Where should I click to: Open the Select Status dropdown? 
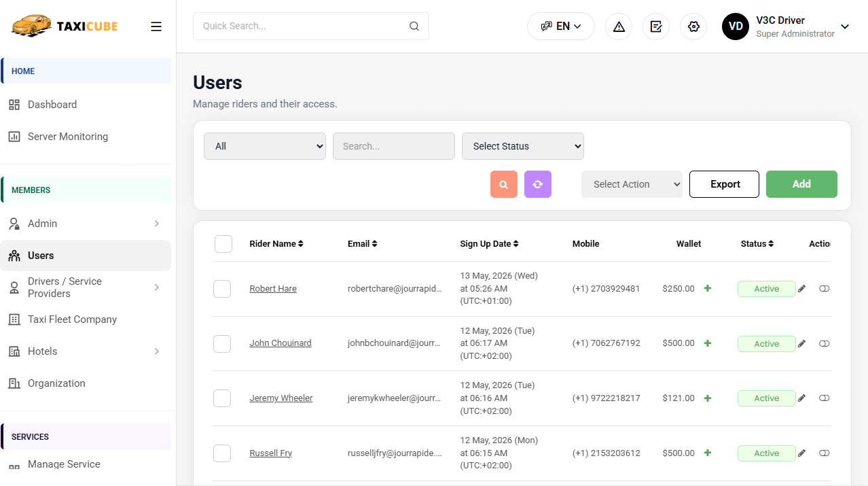tap(523, 146)
